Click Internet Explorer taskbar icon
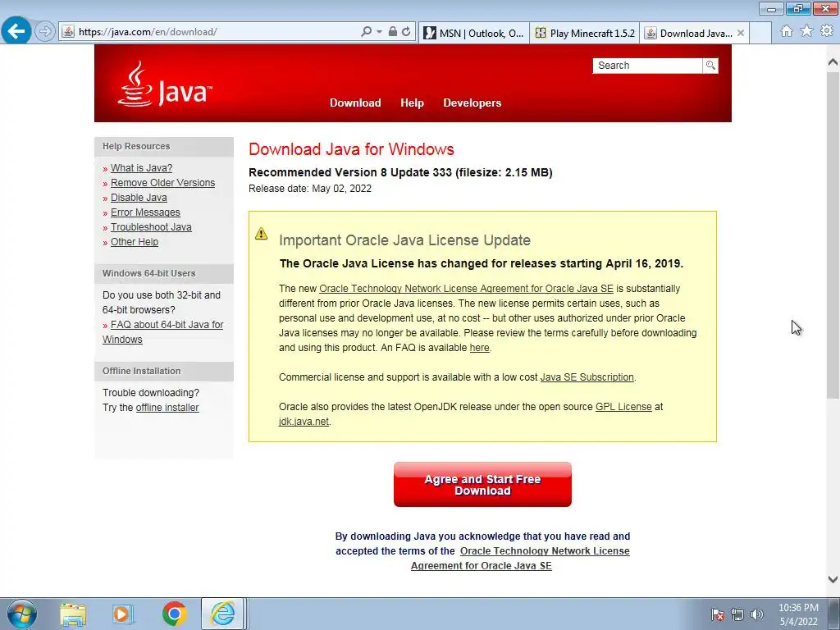The width and height of the screenshot is (840, 630). (222, 614)
